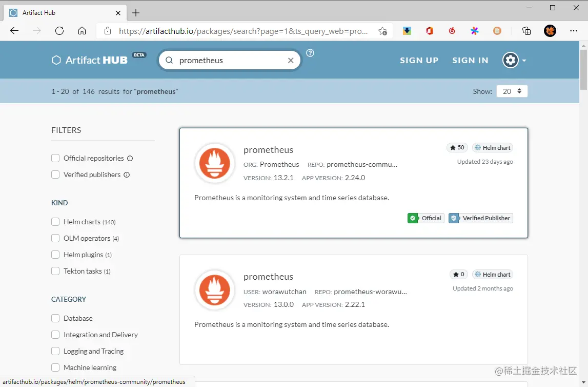Enable Verified publishers filter
Viewport: 588px width, 387px height.
tap(55, 175)
